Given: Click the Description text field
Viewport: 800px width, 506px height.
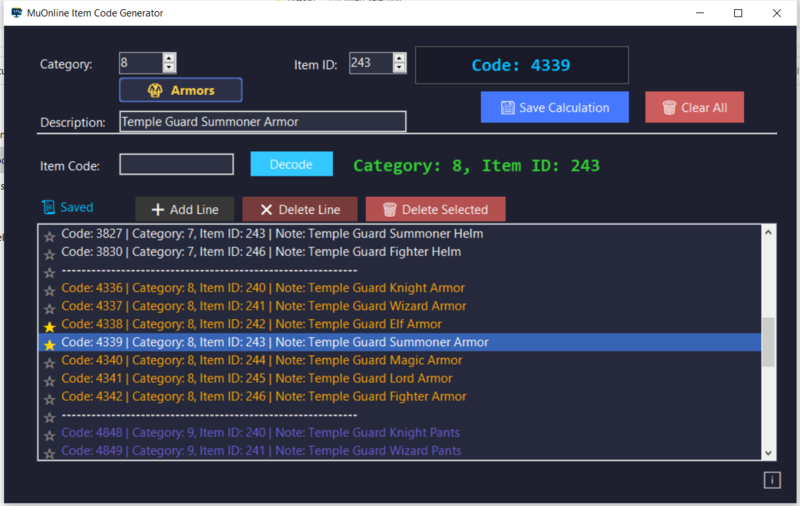Looking at the screenshot, I should tap(263, 121).
